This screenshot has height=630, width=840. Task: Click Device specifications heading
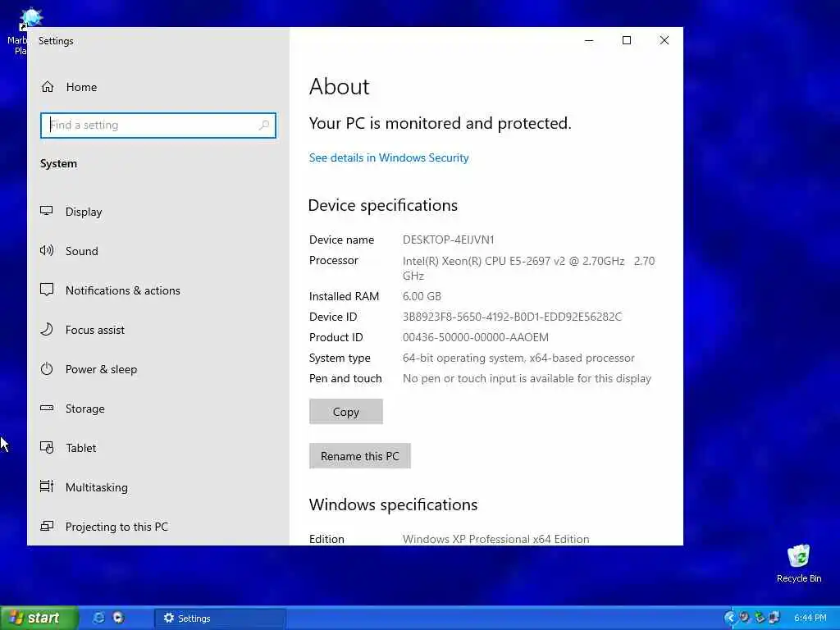pos(383,205)
